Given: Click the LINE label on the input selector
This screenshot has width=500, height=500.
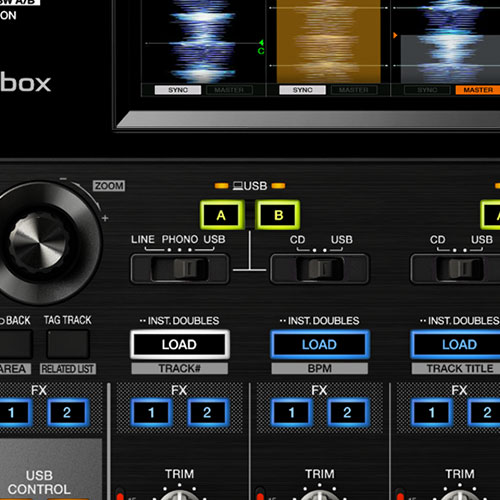Looking at the screenshot, I should coord(143,239).
